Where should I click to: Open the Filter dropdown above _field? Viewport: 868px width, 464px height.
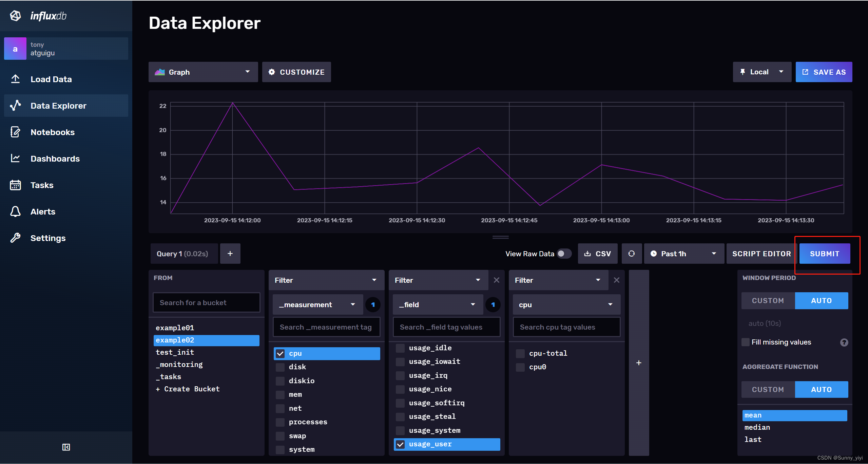click(438, 280)
